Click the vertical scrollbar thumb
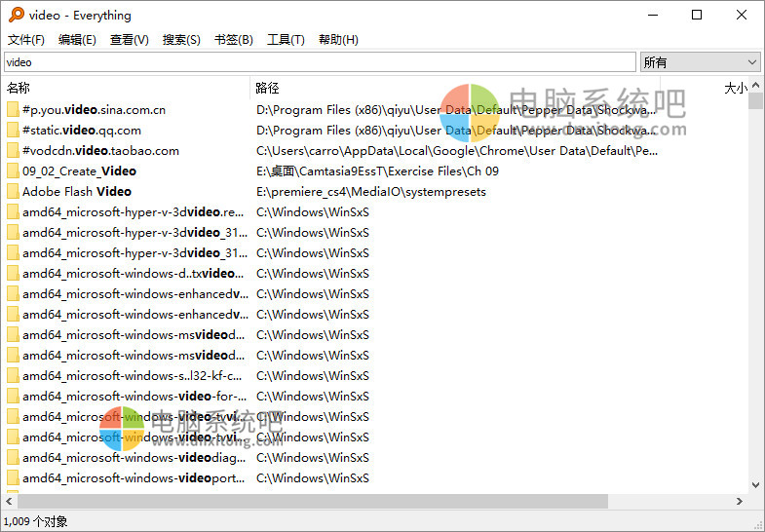The width and height of the screenshot is (765, 532). pyautogui.click(x=755, y=100)
